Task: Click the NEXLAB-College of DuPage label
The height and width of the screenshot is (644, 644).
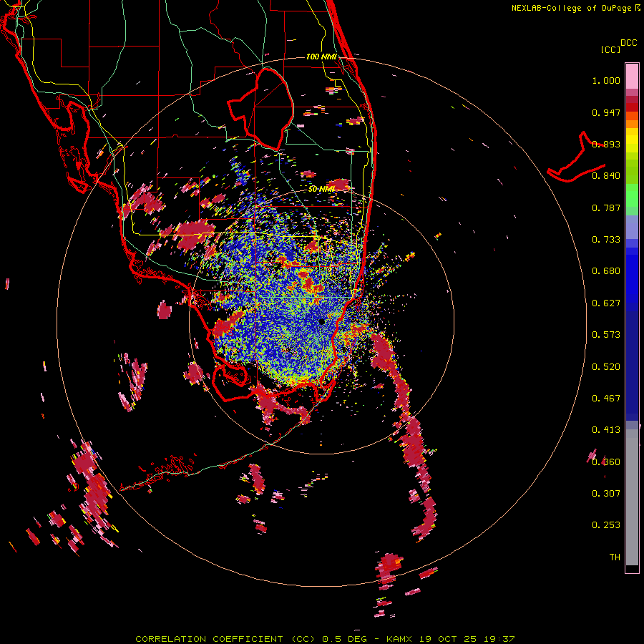Action: pyautogui.click(x=571, y=8)
